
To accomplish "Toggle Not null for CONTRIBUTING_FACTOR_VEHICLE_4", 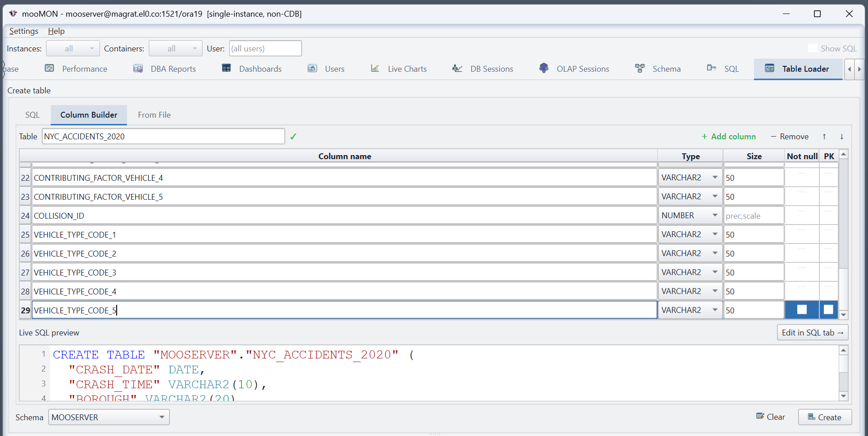I will [802, 178].
